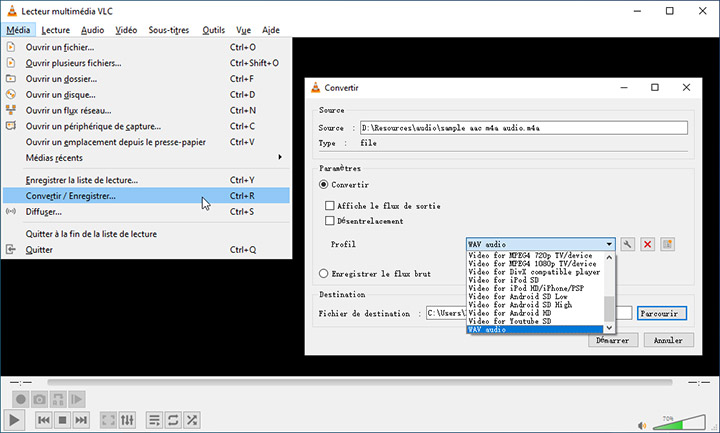Select Enregistrer le flux brut radio option
The height and width of the screenshot is (433, 720).
coord(323,274)
